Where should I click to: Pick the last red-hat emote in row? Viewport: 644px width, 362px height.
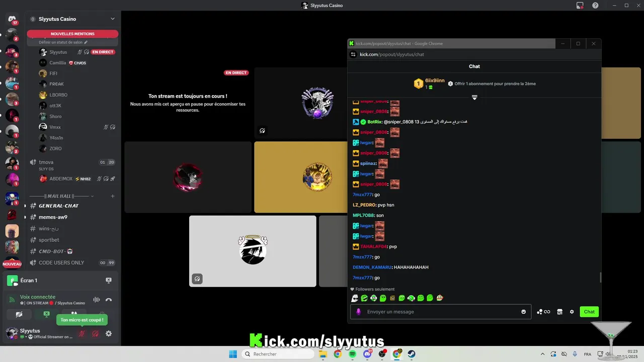pos(439,298)
